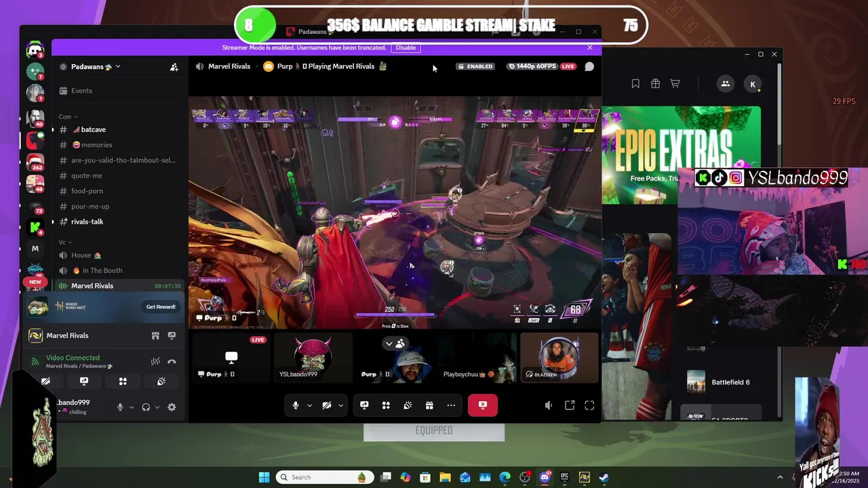
Task: Adjust stream volume speaker icon
Action: [x=549, y=405]
